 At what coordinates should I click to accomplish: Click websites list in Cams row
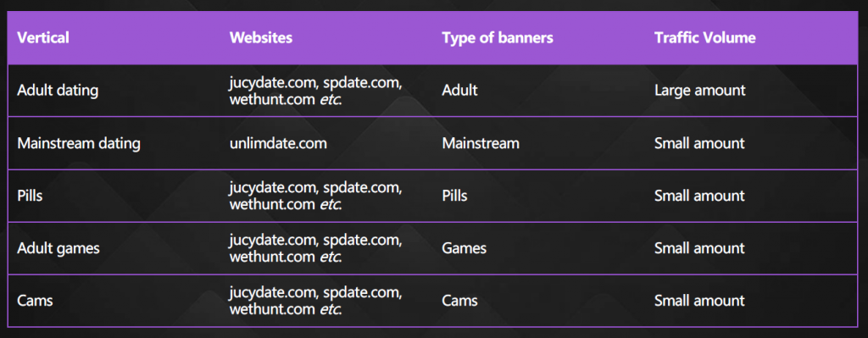pos(315,301)
